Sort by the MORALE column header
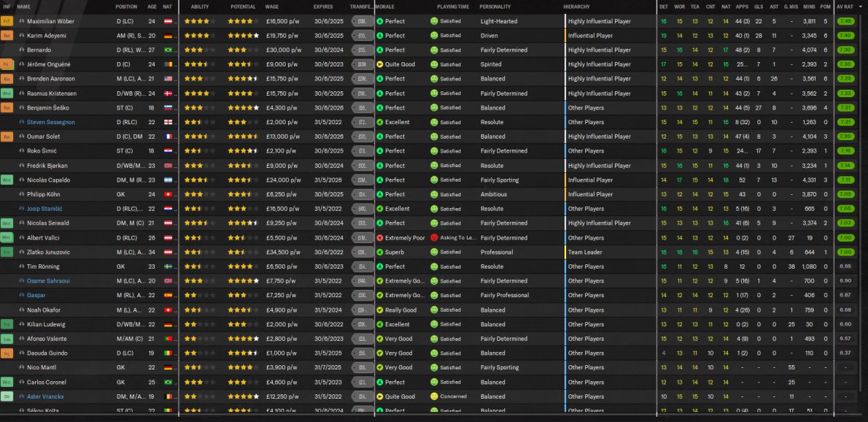This screenshot has height=422, width=868. pos(384,7)
